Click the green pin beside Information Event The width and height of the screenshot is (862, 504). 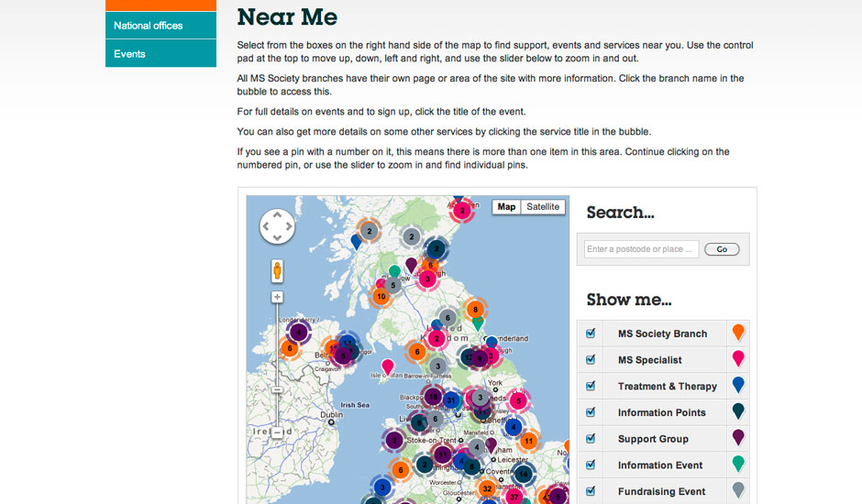click(738, 464)
